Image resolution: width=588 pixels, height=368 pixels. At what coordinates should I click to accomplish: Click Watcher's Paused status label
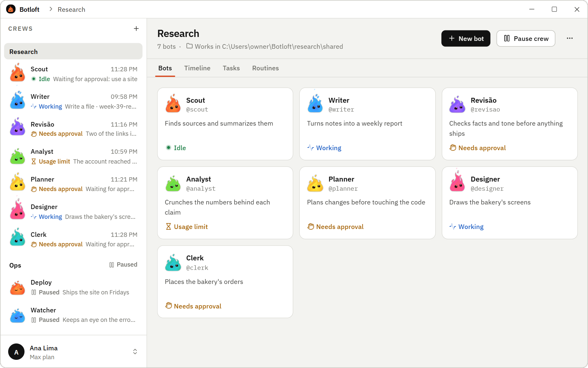(49, 320)
